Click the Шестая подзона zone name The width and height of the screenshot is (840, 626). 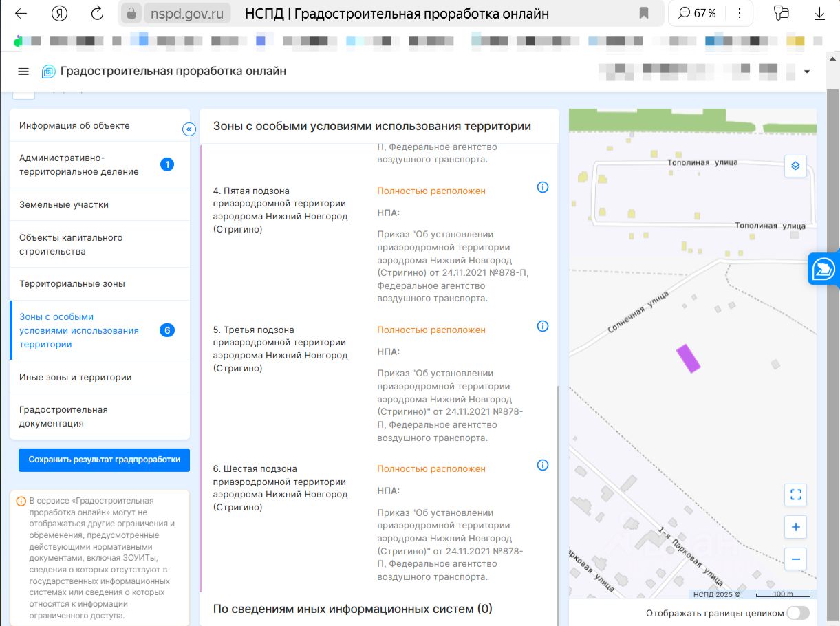pyautogui.click(x=281, y=488)
